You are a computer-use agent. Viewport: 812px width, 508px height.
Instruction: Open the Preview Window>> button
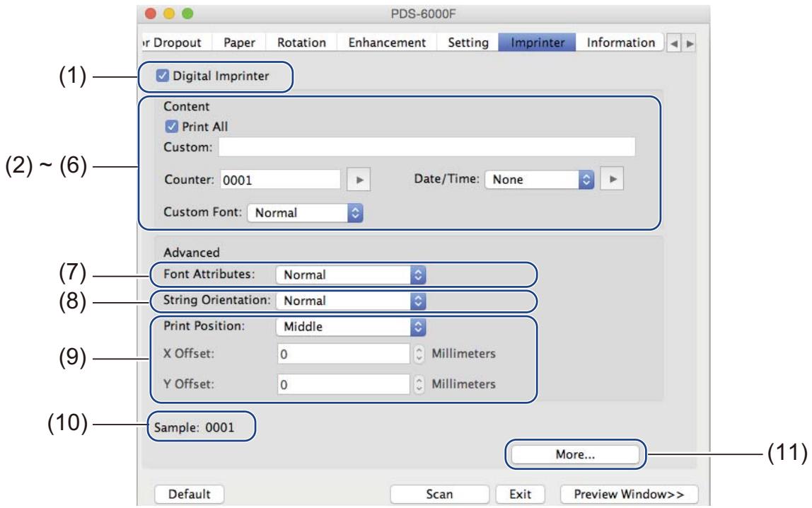pyautogui.click(x=629, y=494)
